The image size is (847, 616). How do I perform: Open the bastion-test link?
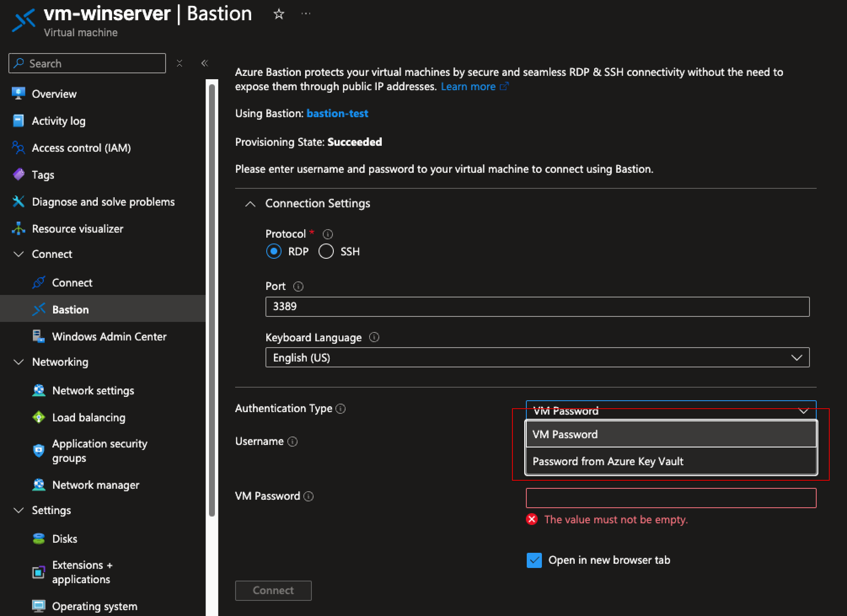coord(337,113)
